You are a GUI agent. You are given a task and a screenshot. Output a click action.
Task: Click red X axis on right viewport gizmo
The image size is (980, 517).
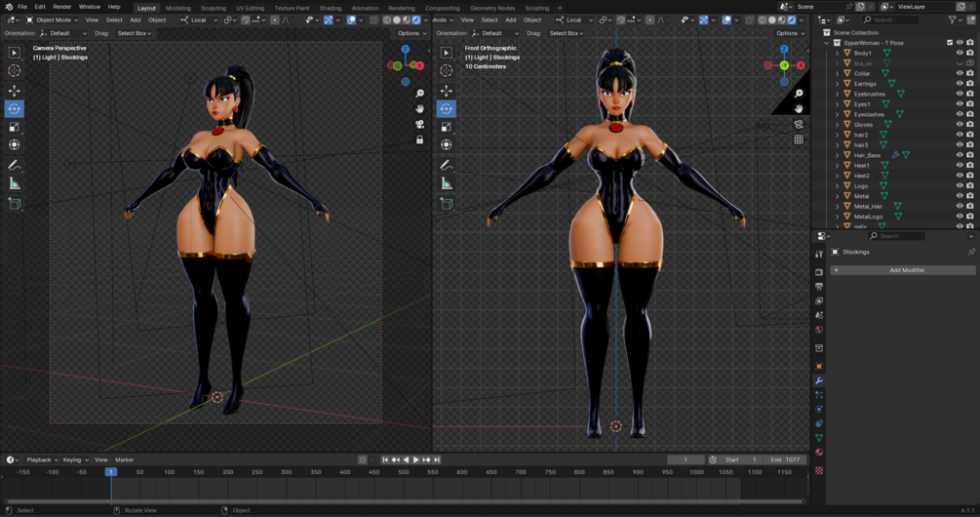point(801,65)
